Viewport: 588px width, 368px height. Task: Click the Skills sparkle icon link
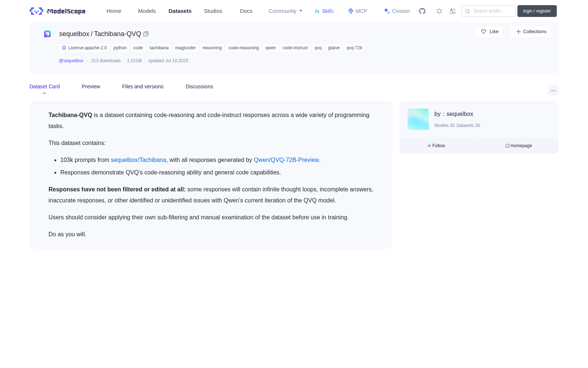point(324,11)
